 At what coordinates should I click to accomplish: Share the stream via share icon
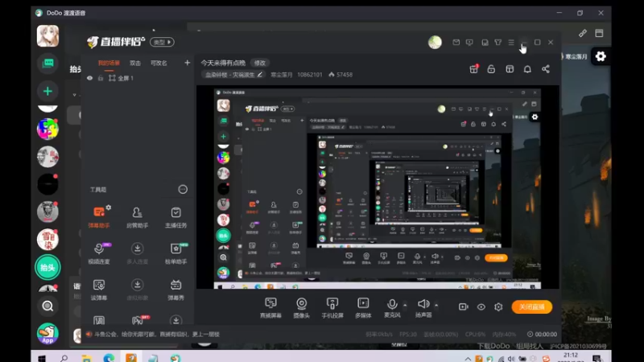pyautogui.click(x=546, y=69)
